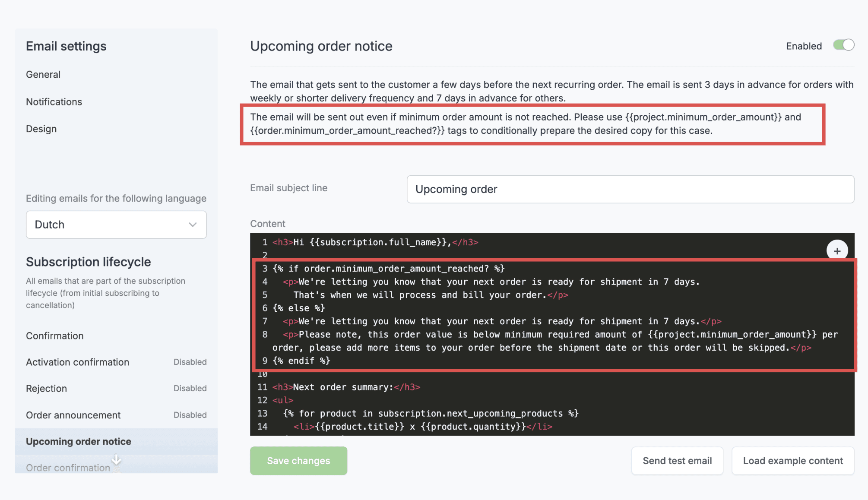The image size is (868, 500).
Task: Click Send test email button
Action: tap(677, 461)
